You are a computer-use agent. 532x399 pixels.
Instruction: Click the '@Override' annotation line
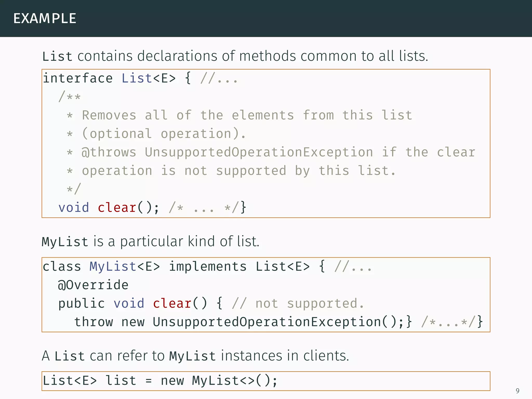(x=93, y=285)
